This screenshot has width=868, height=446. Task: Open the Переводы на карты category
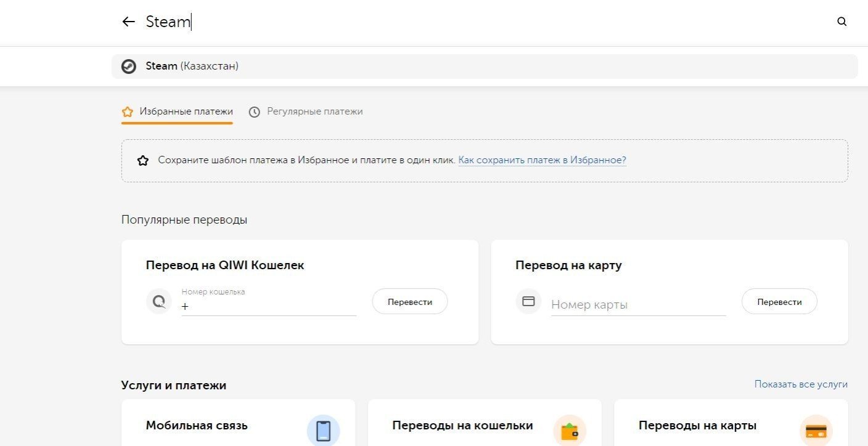(731, 423)
